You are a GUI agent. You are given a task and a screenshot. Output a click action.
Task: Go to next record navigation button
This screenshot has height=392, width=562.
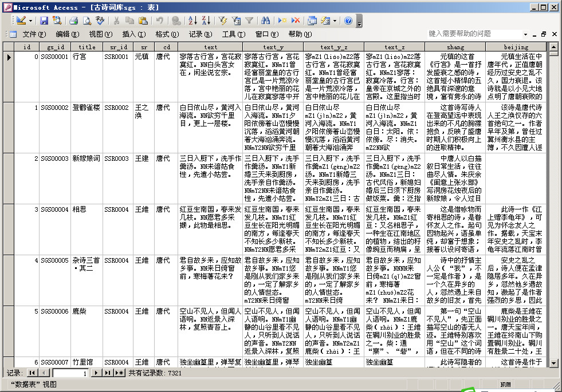(x=95, y=373)
